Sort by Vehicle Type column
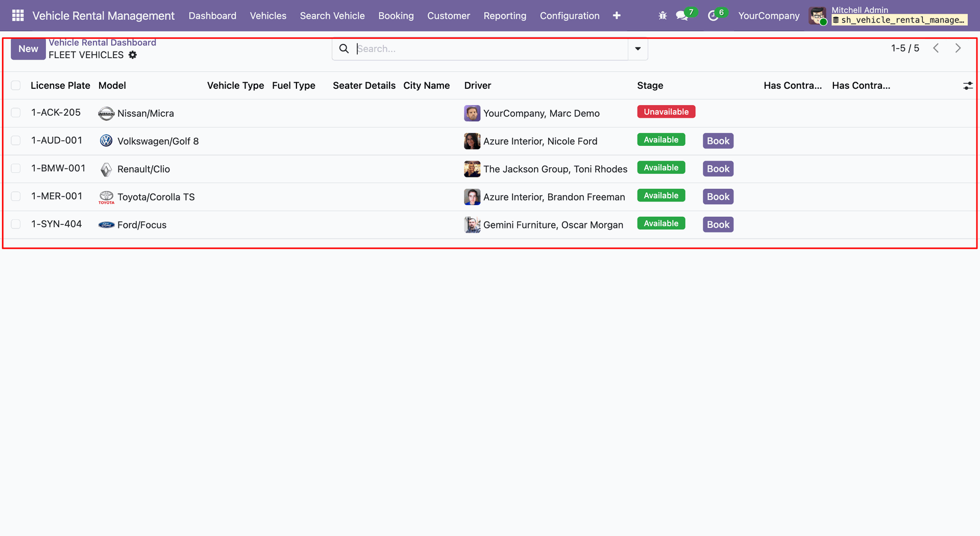The height and width of the screenshot is (536, 980). coord(236,86)
